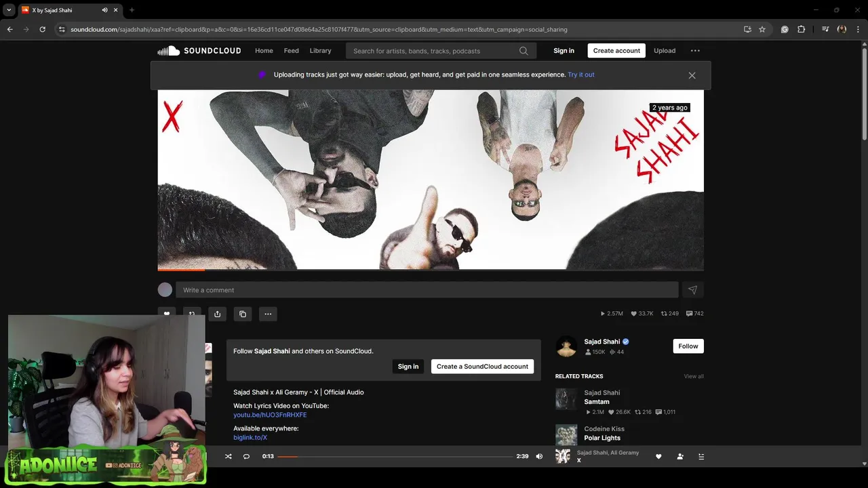Open the Samtam track thumbnail
The height and width of the screenshot is (488, 868).
click(x=566, y=399)
